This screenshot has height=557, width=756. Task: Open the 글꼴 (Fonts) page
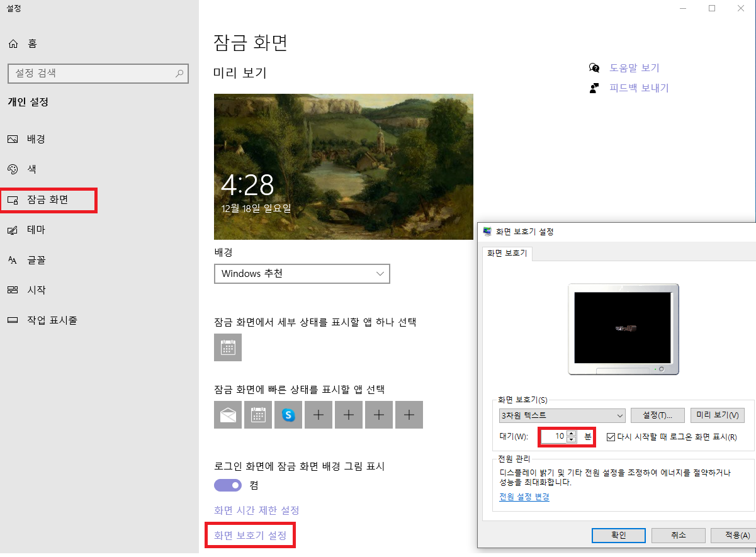click(35, 260)
